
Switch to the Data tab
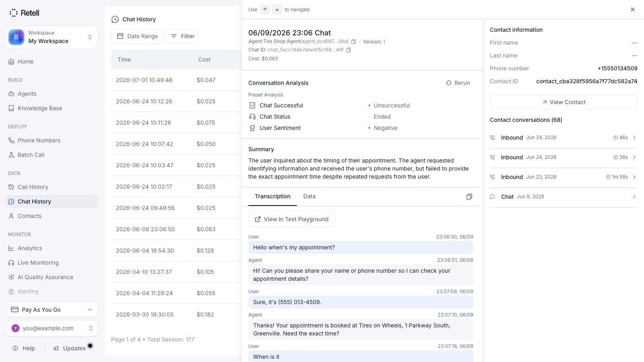[309, 196]
